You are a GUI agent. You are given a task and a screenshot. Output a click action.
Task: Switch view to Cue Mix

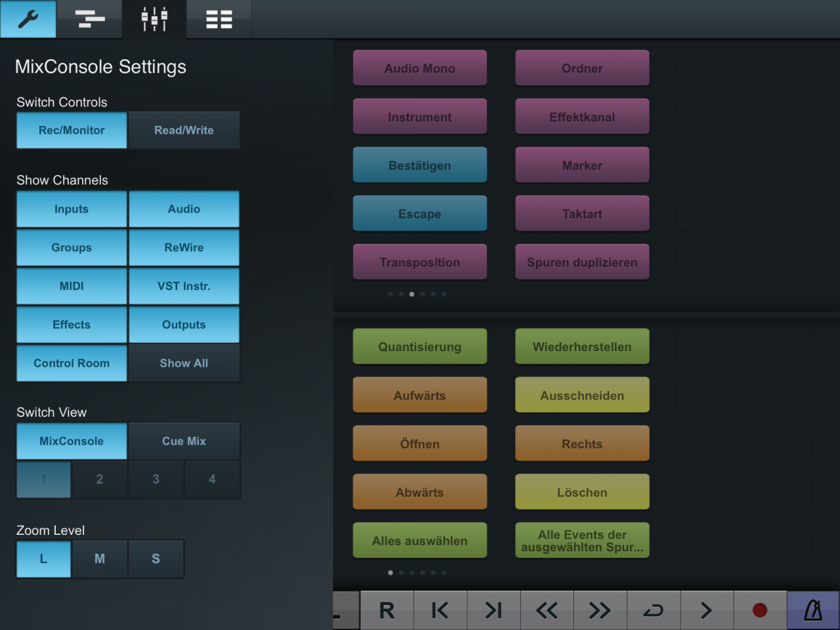click(x=184, y=441)
